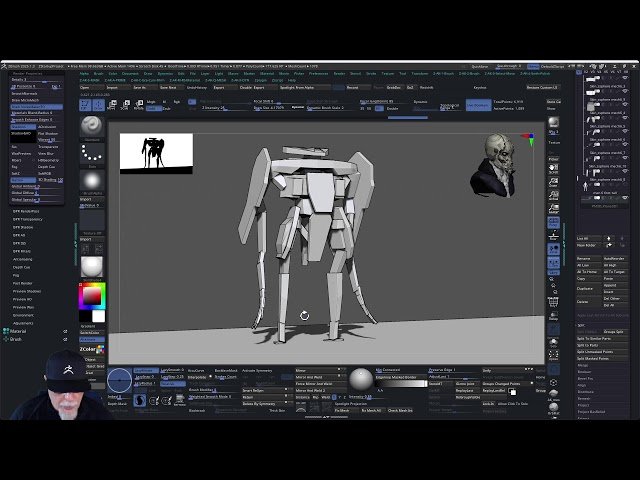Screen dimensions: 640x480
Task: Click the Import button in top shelf
Action: click(x=118, y=87)
